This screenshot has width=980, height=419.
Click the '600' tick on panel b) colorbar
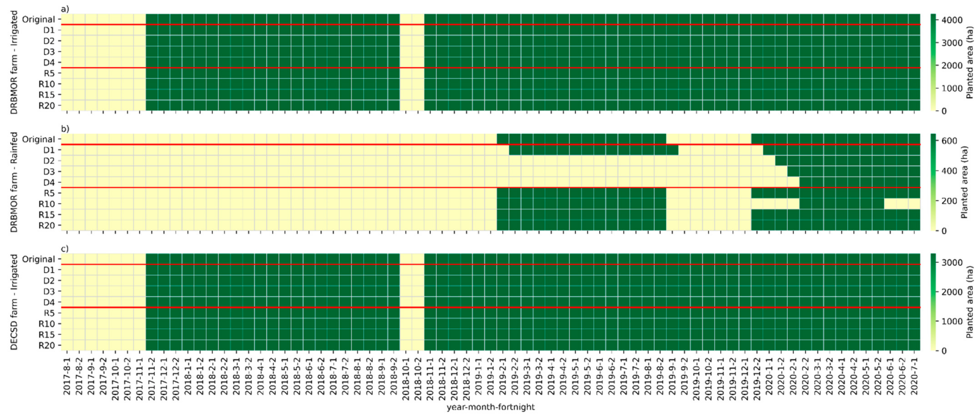[949, 141]
